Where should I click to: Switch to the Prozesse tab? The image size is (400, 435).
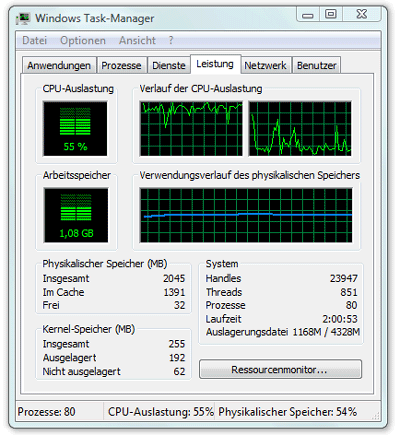pos(121,65)
